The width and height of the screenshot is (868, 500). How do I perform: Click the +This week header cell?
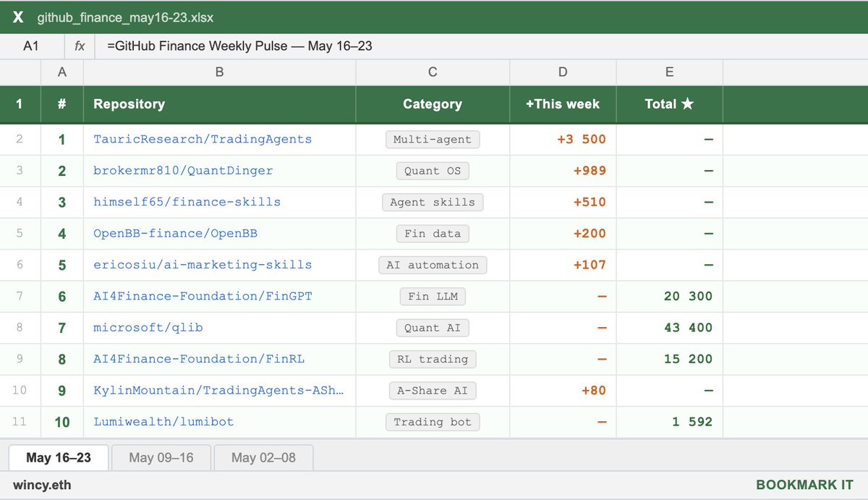(563, 104)
